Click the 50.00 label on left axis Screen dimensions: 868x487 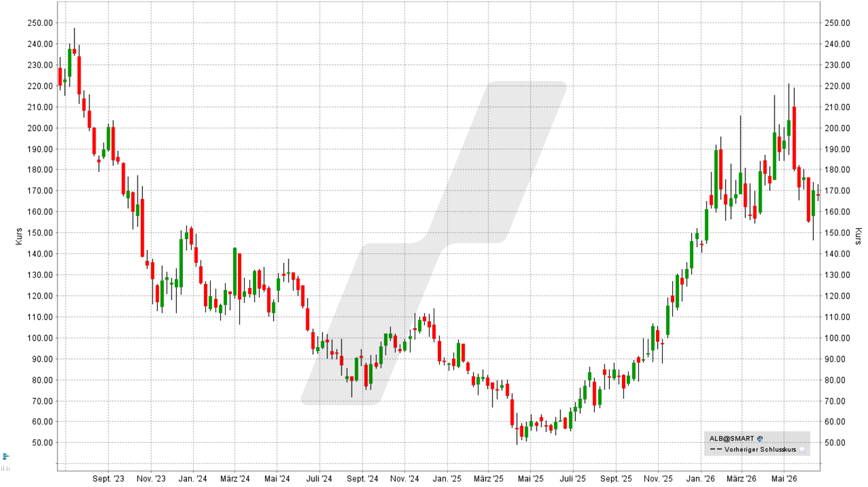42,443
